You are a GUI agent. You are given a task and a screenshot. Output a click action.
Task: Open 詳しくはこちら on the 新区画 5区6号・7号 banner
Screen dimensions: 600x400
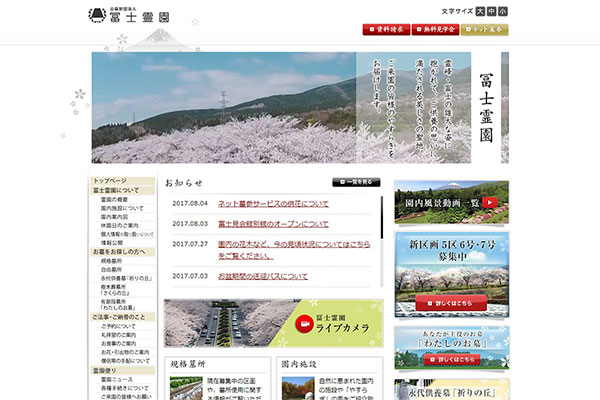[x=451, y=303]
